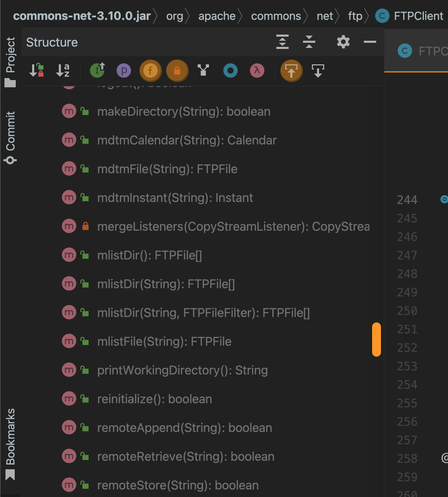
Task: Open the Structure panel options gear menu
Action: (x=343, y=42)
